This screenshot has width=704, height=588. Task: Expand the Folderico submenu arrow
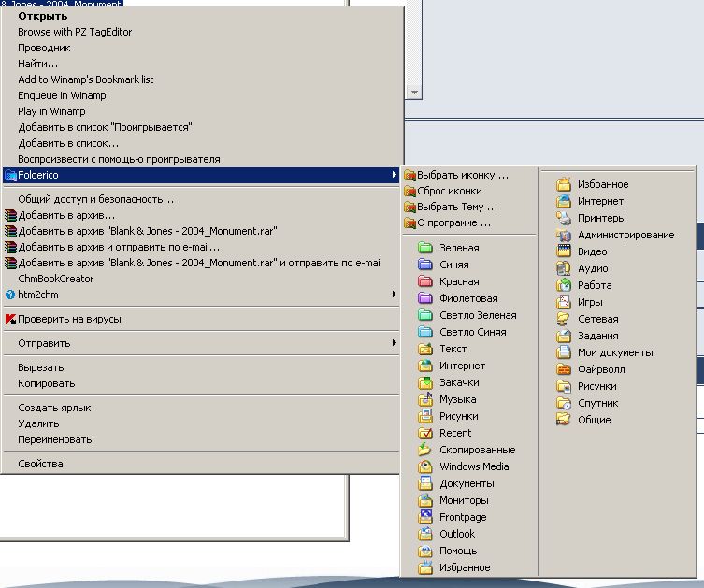(394, 175)
